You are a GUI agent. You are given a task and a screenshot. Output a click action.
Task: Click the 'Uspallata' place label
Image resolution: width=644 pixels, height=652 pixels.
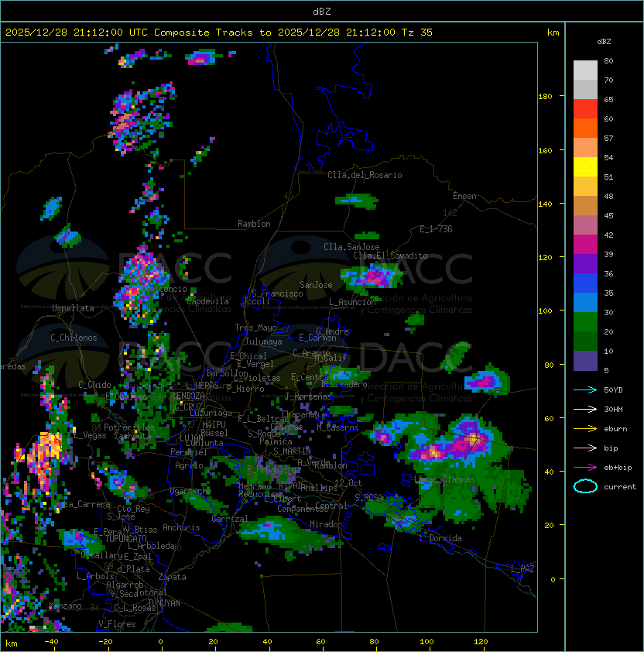[x=73, y=308]
